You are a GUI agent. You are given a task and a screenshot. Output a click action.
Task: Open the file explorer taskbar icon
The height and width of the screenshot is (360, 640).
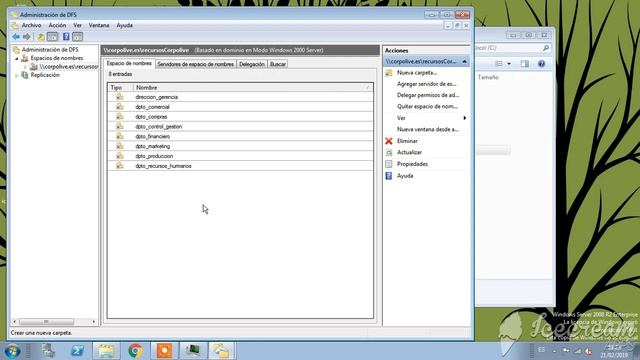(x=106, y=351)
